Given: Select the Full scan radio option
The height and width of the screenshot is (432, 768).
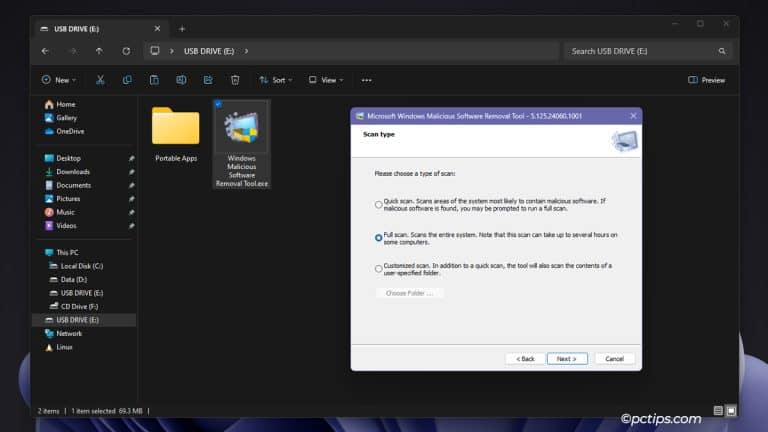Looking at the screenshot, I should (x=378, y=238).
